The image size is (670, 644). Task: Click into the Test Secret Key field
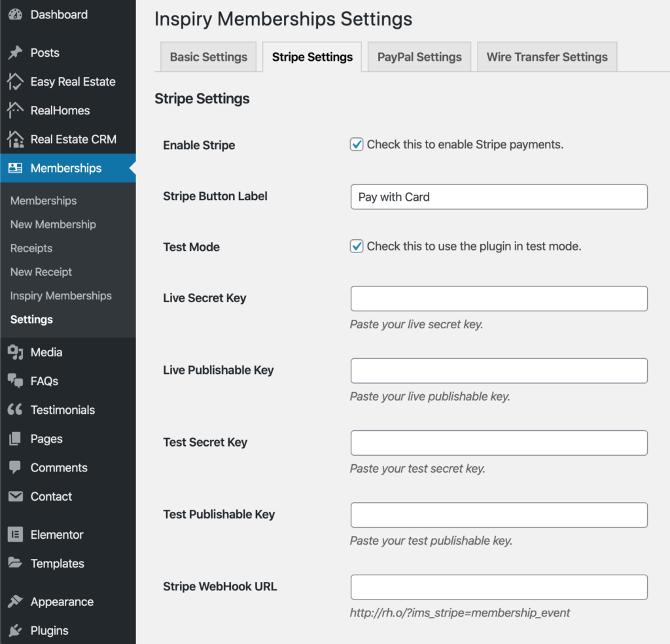pyautogui.click(x=499, y=443)
